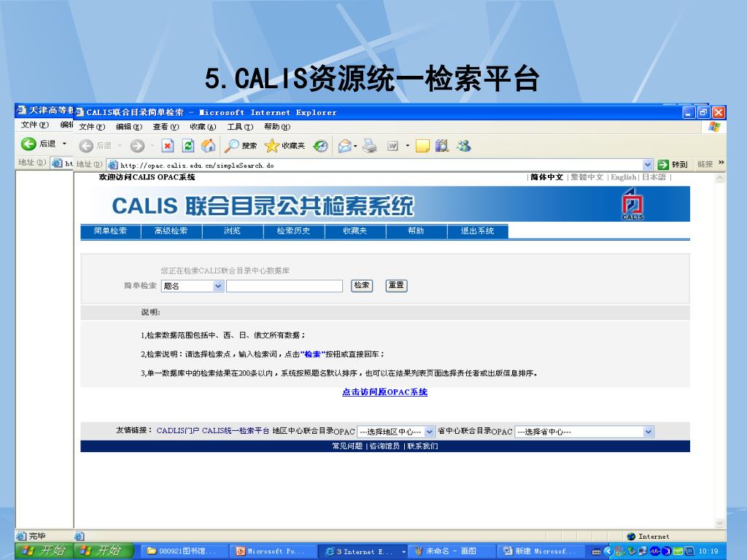Select 简体中文 language link

coord(547,177)
